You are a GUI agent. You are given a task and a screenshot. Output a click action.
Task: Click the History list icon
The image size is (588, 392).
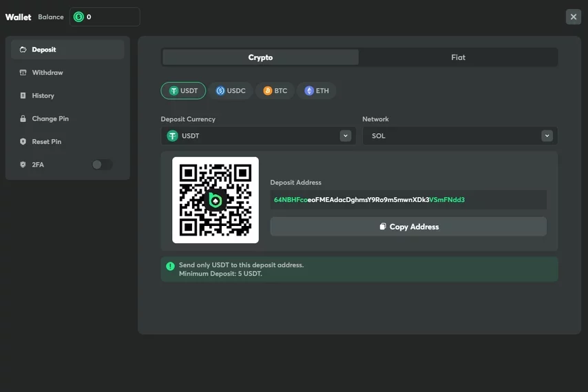click(x=23, y=96)
